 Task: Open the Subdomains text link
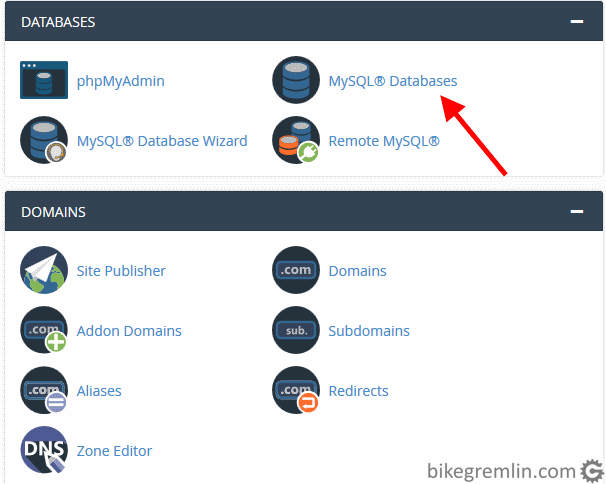[369, 331]
